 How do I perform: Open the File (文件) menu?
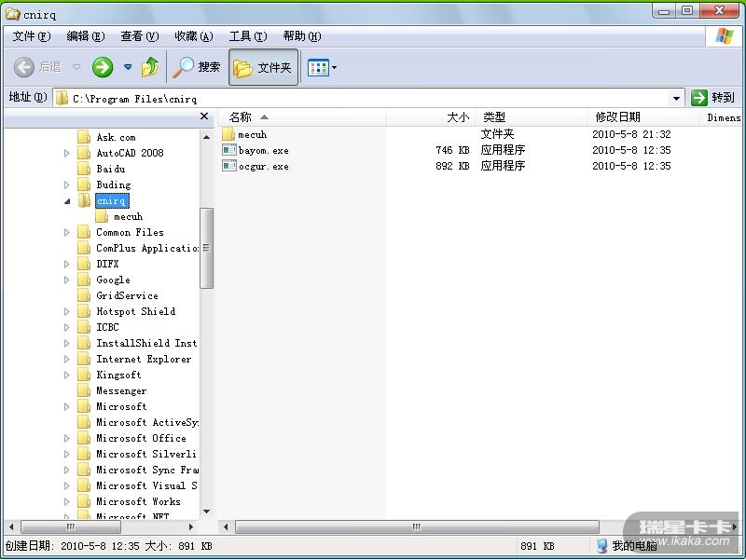click(32, 36)
